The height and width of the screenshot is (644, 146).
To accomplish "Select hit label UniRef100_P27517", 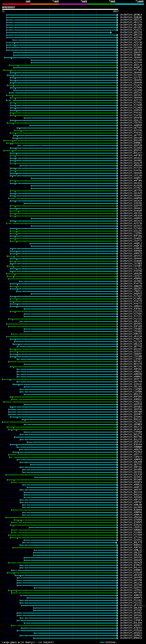I will tap(131, 188).
